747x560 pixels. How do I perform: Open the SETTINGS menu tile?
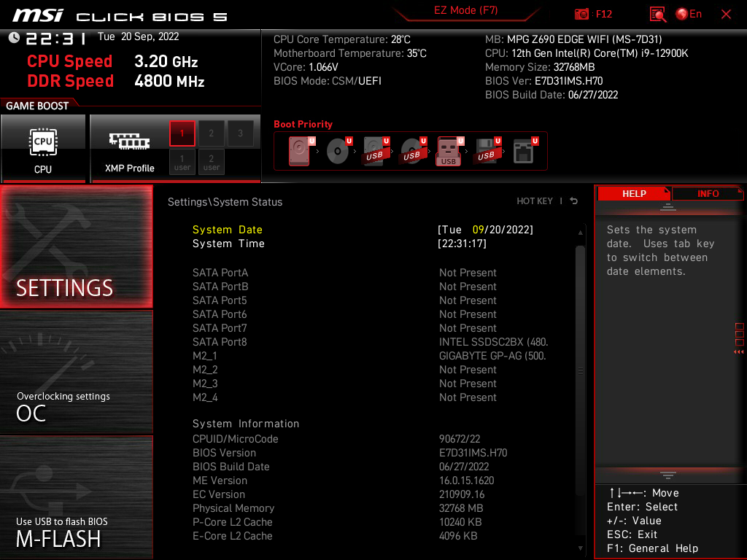[x=76, y=246]
